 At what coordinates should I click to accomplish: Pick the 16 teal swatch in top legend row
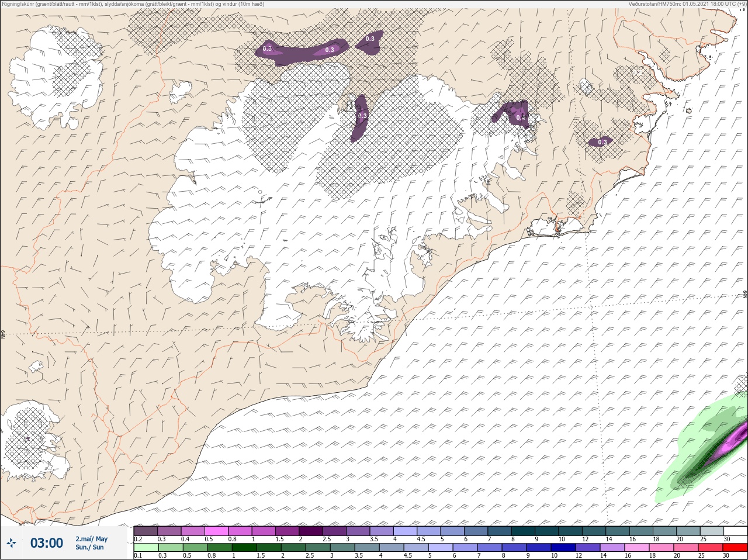[x=642, y=531]
